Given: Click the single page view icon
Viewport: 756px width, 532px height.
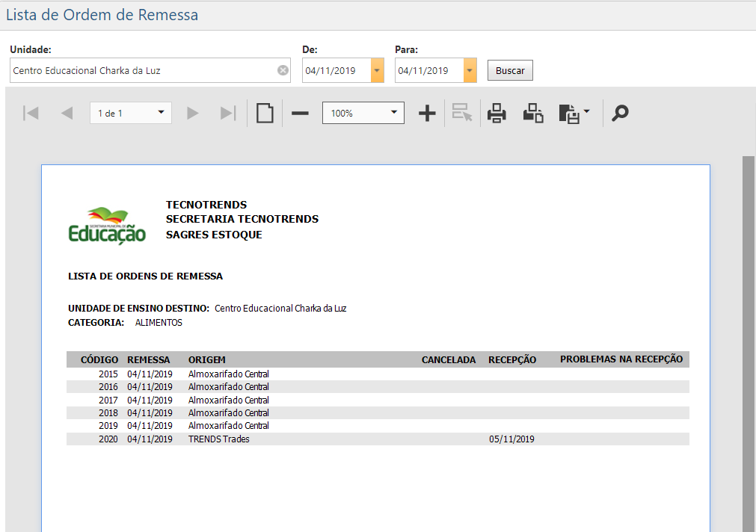Looking at the screenshot, I should coord(264,113).
